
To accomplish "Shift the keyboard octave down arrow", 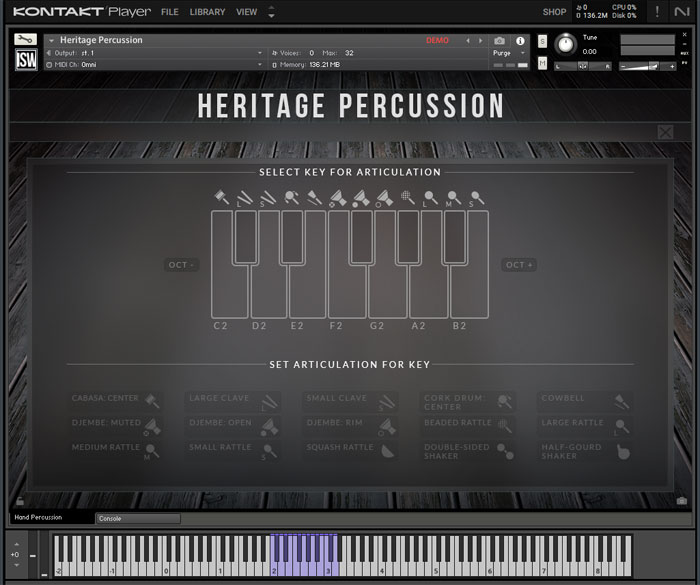I will point(17,565).
